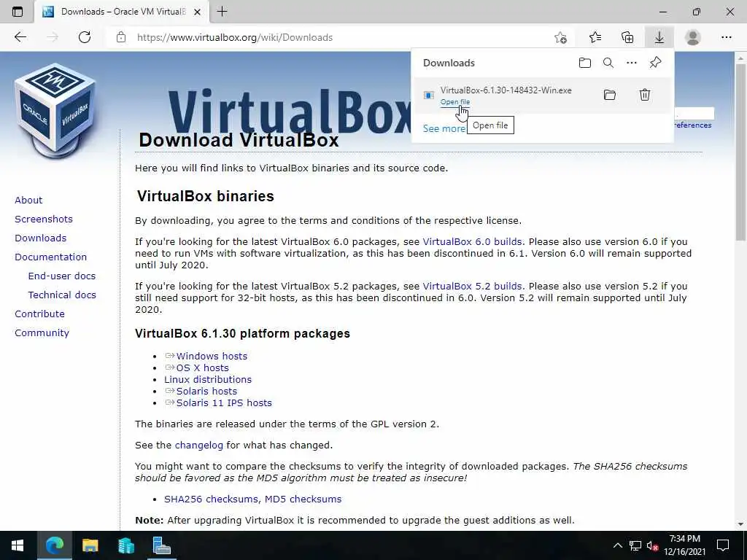Download Solaris 11 IPS hosts package
This screenshot has width=747, height=560.
[224, 402]
